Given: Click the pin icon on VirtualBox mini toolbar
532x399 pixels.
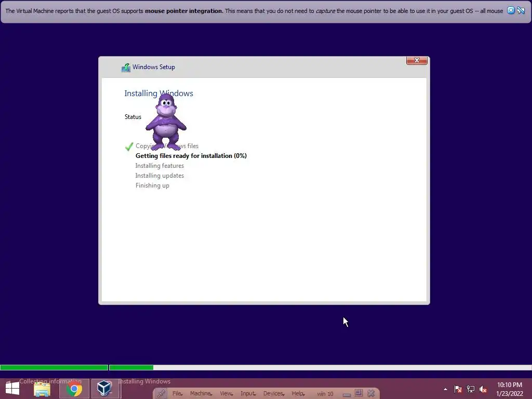Looking at the screenshot, I should click(x=161, y=394).
